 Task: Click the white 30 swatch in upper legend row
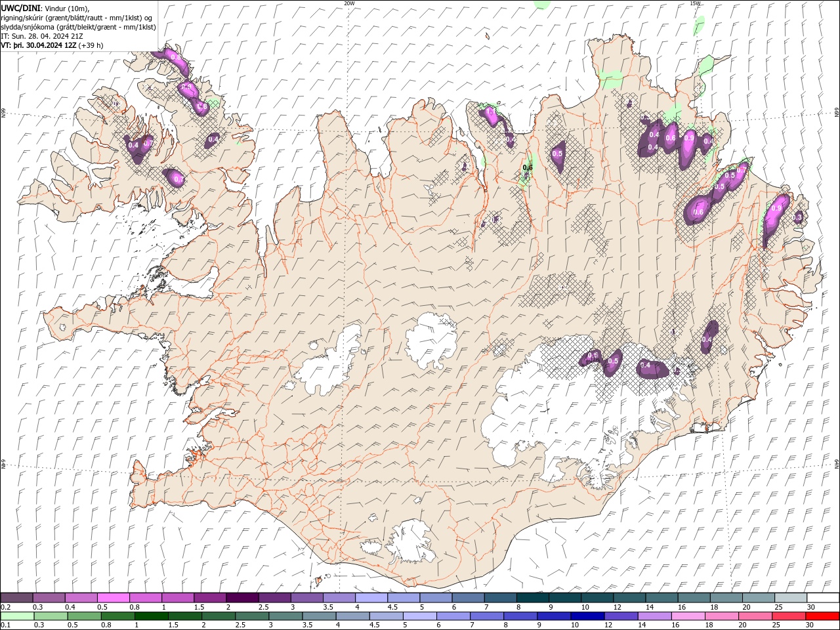point(824,598)
